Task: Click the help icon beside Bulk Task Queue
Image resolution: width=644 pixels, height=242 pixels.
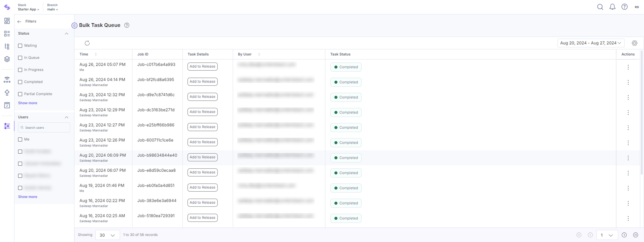Action: (127, 25)
